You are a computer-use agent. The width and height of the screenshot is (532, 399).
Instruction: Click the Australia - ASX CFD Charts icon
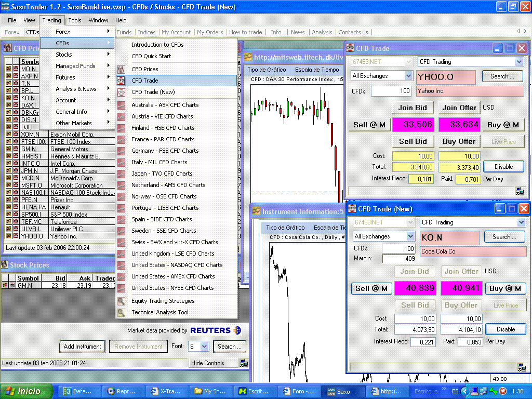click(121, 105)
